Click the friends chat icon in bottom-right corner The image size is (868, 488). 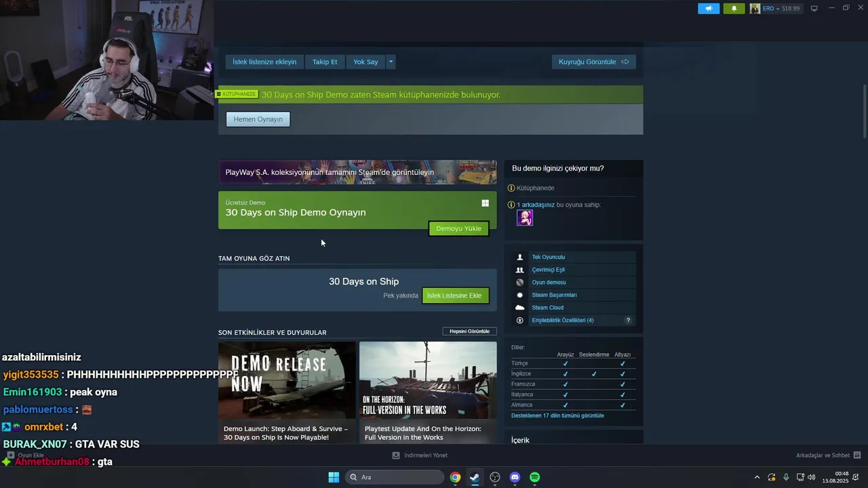(x=856, y=455)
